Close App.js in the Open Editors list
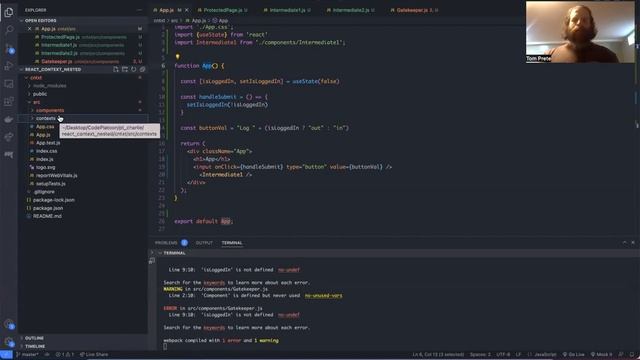 point(29,29)
